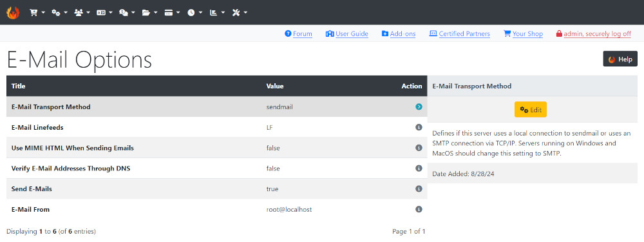644x242 pixels.
Task: Click the Date Added: 8/28/24 text
Action: [463, 174]
